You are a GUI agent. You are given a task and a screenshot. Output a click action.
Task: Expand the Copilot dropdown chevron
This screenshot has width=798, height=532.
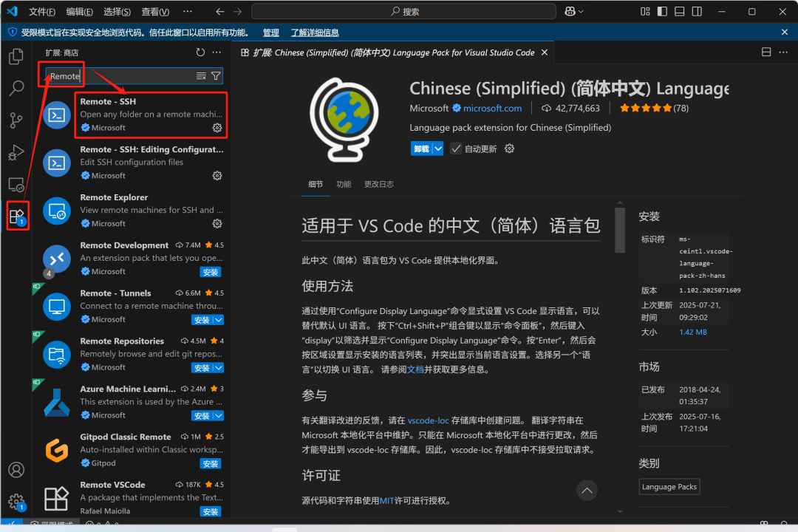[x=581, y=11]
